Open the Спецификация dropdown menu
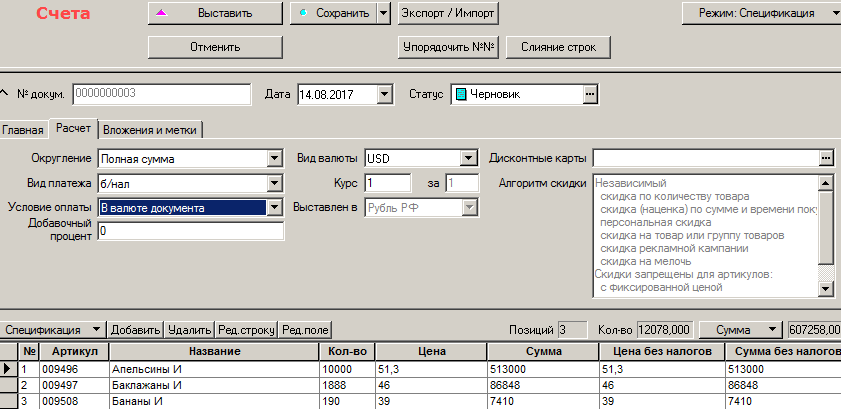 click(x=53, y=330)
